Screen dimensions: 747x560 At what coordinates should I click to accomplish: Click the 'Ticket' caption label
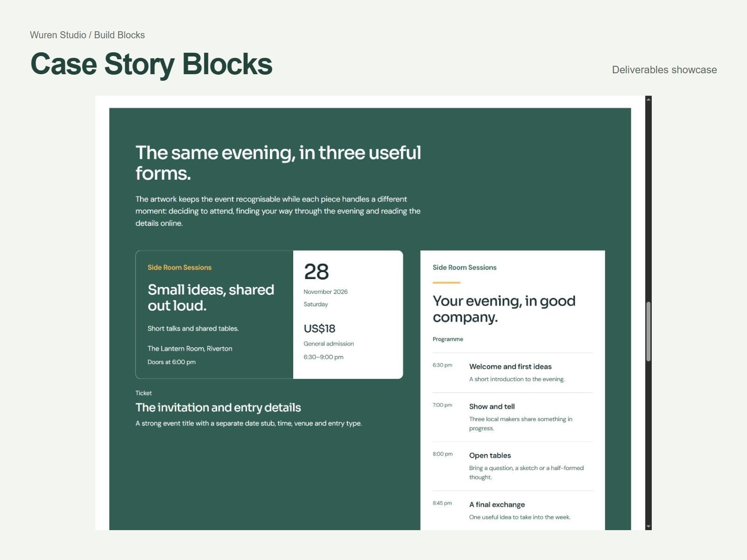click(143, 393)
